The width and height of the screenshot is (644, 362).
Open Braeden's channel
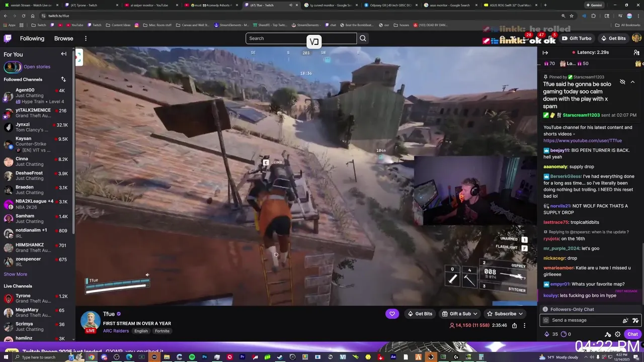pos(36,190)
